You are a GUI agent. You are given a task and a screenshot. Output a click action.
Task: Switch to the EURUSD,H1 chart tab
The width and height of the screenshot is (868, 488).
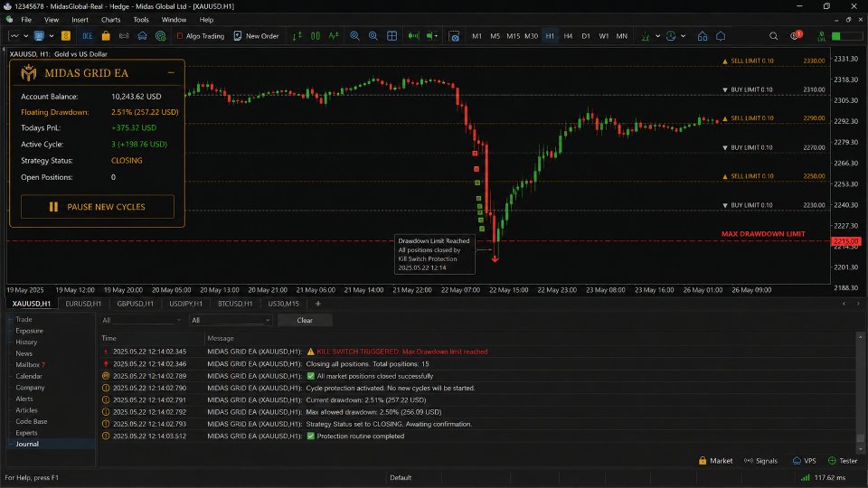[x=83, y=304]
